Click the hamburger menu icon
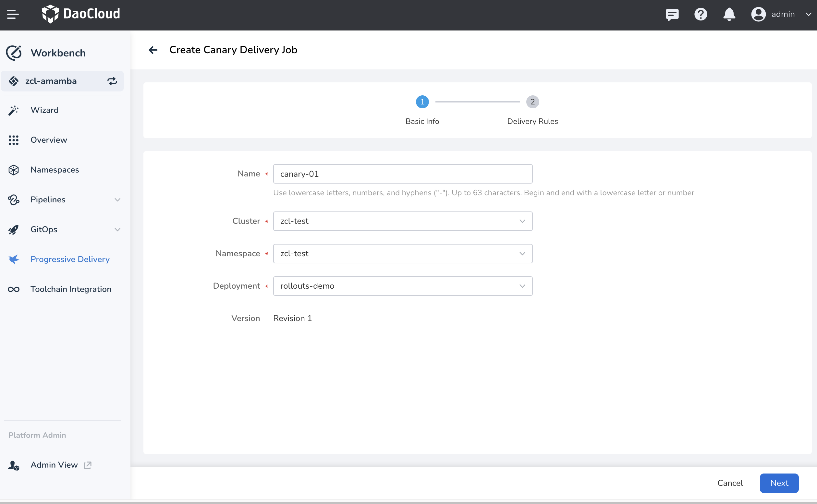 click(13, 14)
